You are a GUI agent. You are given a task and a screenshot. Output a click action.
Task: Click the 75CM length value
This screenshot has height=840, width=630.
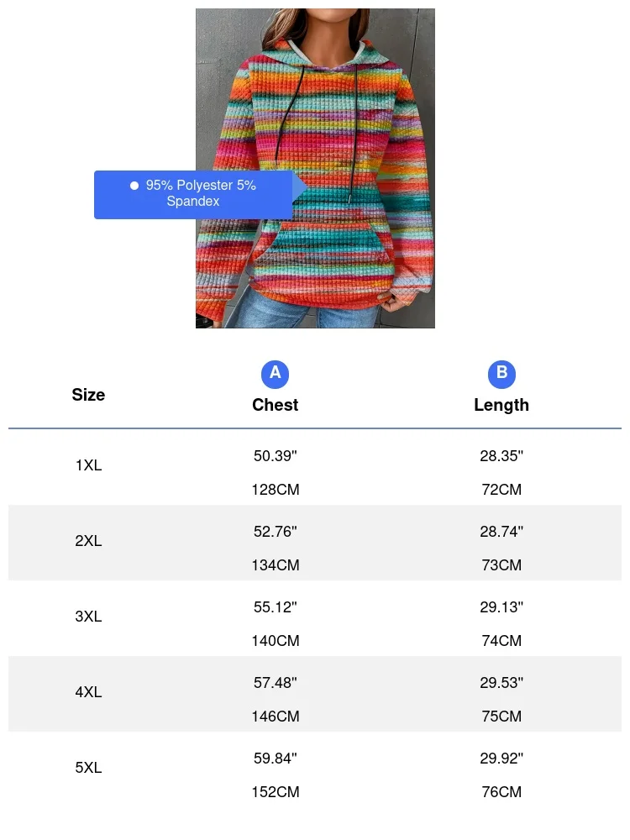click(x=501, y=717)
